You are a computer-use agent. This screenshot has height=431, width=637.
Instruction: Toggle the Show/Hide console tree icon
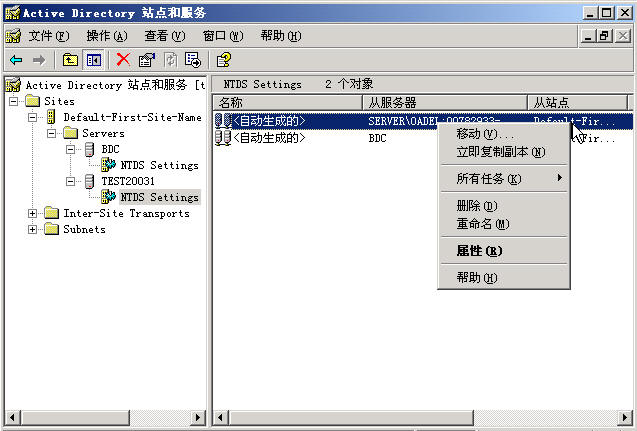tap(93, 60)
